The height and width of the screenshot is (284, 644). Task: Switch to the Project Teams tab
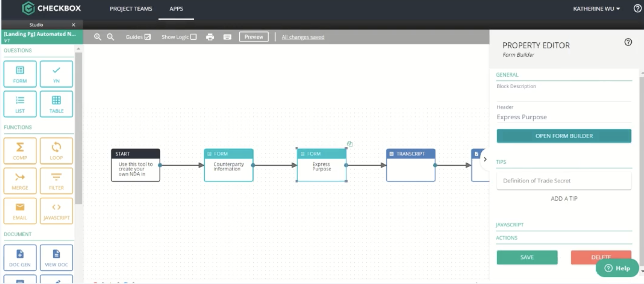(x=131, y=9)
